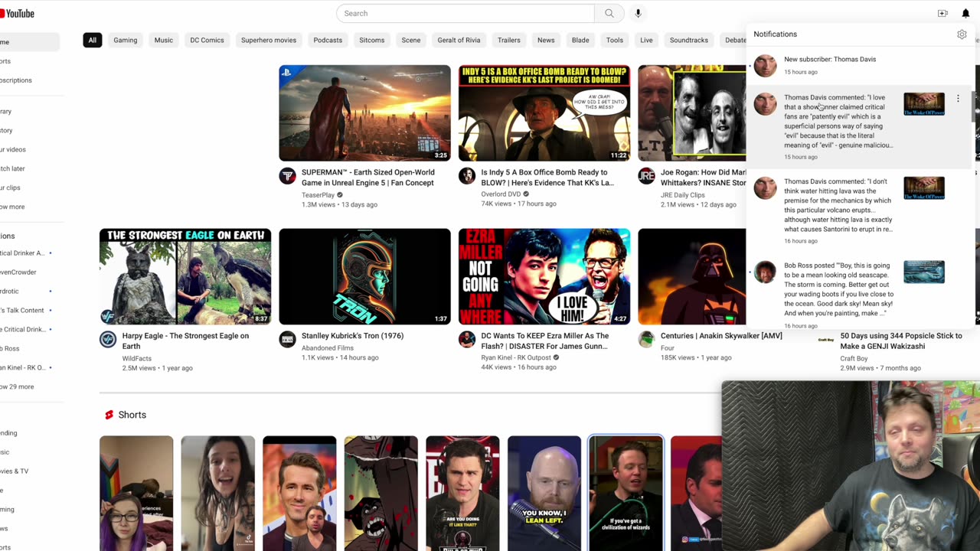This screenshot has height=551, width=980.
Task: Activate voice search microphone icon
Action: [x=638, y=13]
